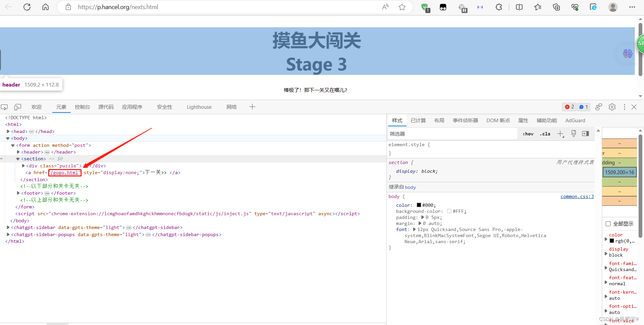Open the common.css:3 source link
The height and width of the screenshot is (325, 644).
coord(577,197)
